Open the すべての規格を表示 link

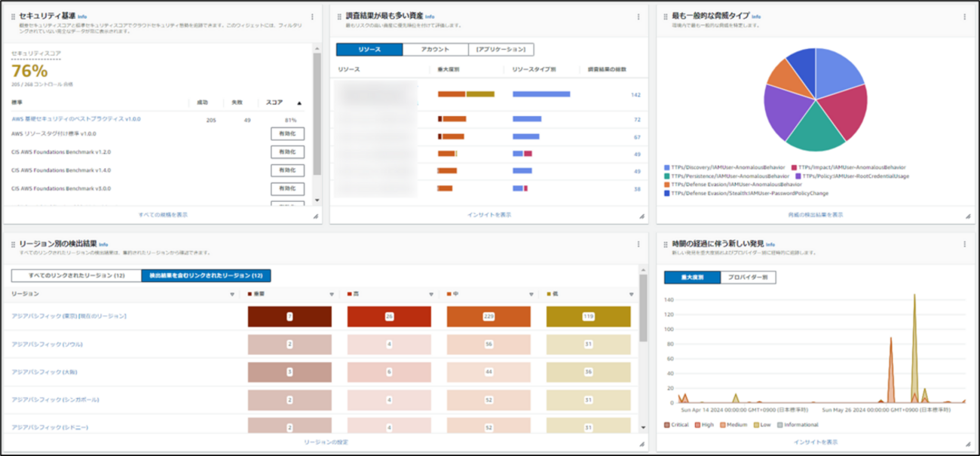pyautogui.click(x=163, y=215)
